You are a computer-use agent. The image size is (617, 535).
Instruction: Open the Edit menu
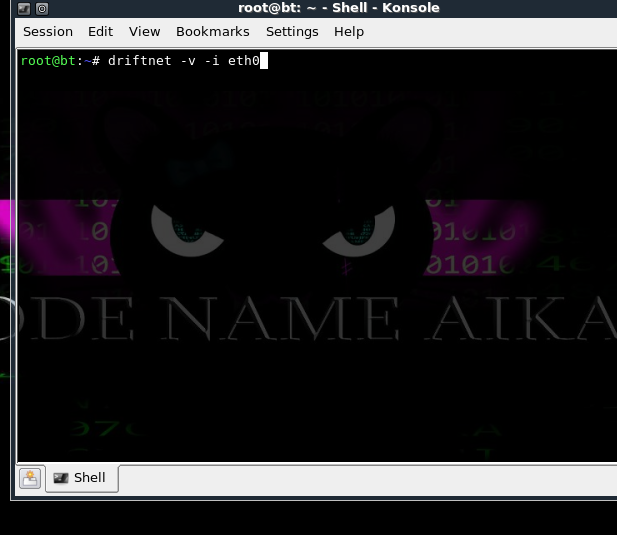click(100, 31)
